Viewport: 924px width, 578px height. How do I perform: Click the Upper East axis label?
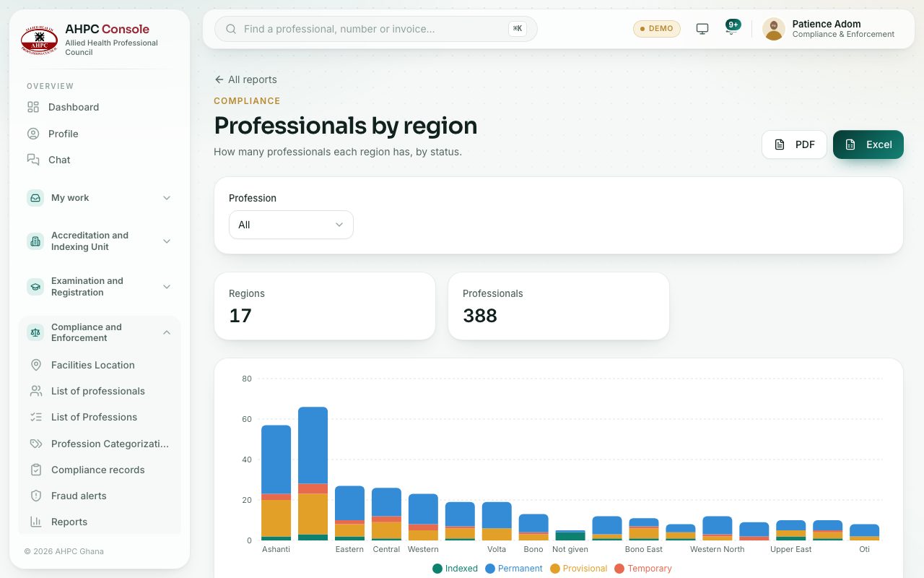point(790,549)
